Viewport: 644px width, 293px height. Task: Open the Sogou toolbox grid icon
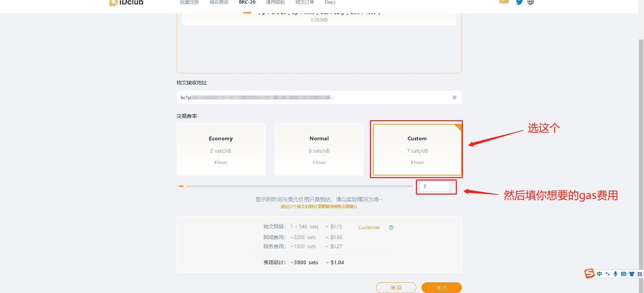[x=640, y=274]
